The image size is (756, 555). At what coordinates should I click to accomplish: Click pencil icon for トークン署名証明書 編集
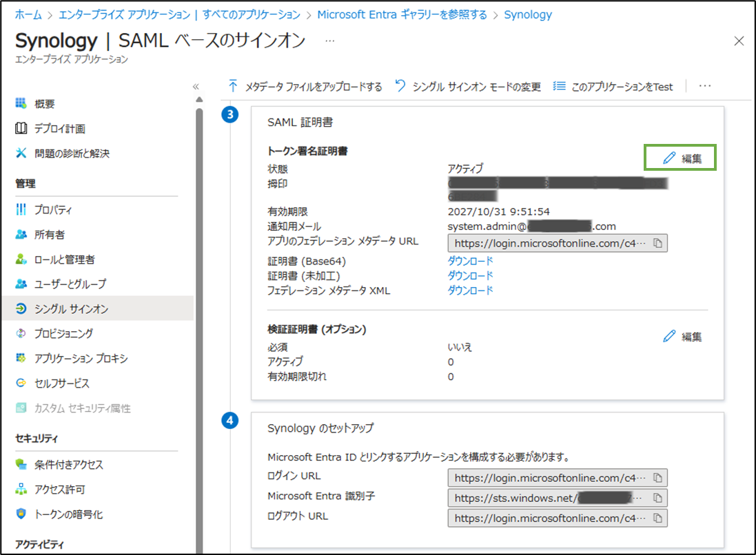[669, 158]
